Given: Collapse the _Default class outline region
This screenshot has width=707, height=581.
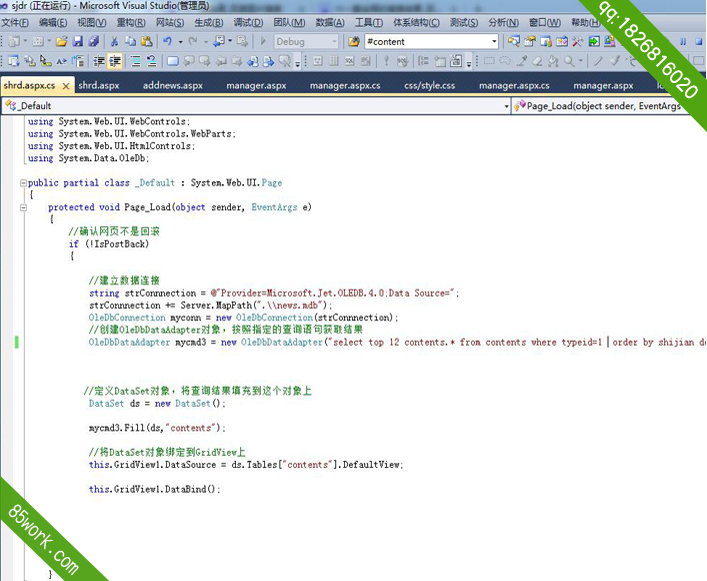Looking at the screenshot, I should [x=23, y=183].
